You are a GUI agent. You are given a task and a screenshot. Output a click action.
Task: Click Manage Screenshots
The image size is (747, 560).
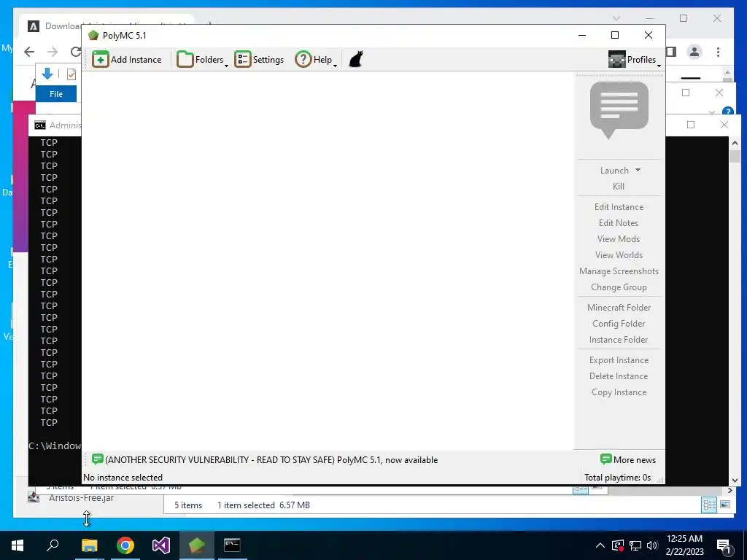point(619,271)
